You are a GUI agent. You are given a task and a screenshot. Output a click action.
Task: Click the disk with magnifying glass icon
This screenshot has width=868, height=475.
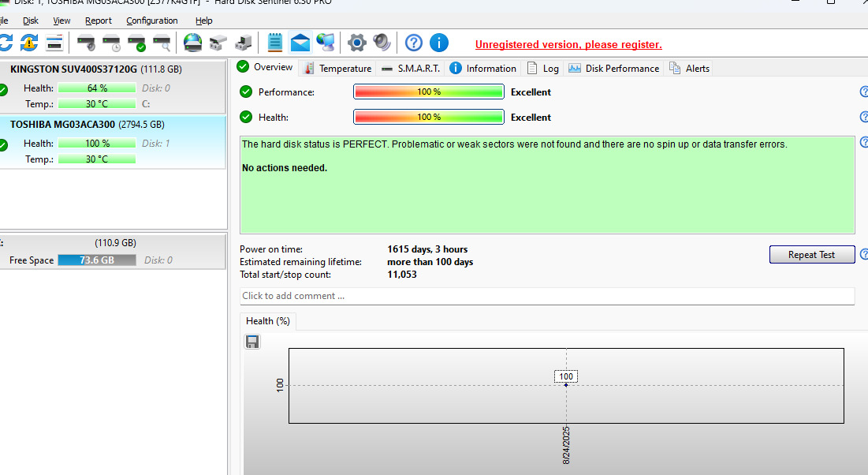point(162,43)
